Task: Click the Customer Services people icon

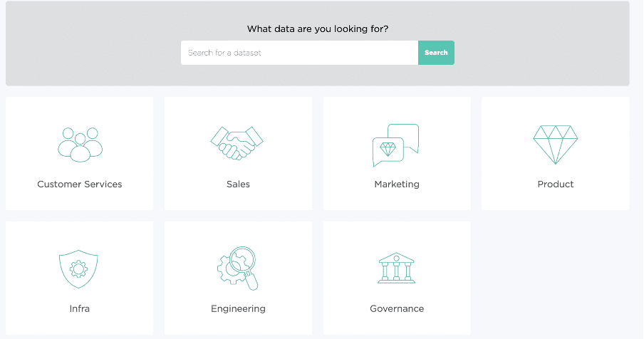Action: pyautogui.click(x=80, y=145)
